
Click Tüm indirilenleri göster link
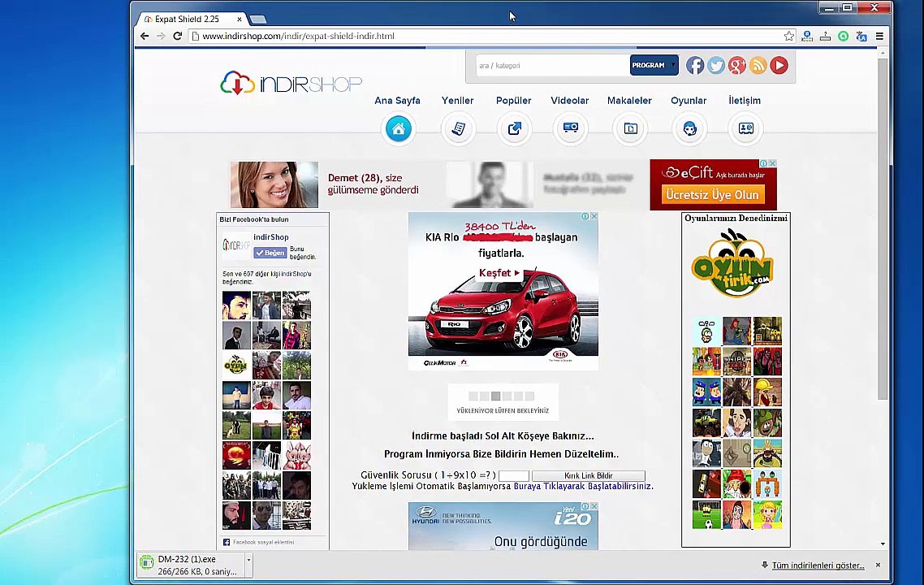[818, 565]
